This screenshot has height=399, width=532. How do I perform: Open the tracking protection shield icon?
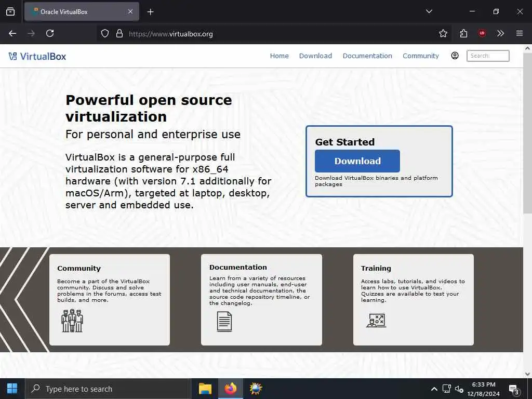click(105, 33)
